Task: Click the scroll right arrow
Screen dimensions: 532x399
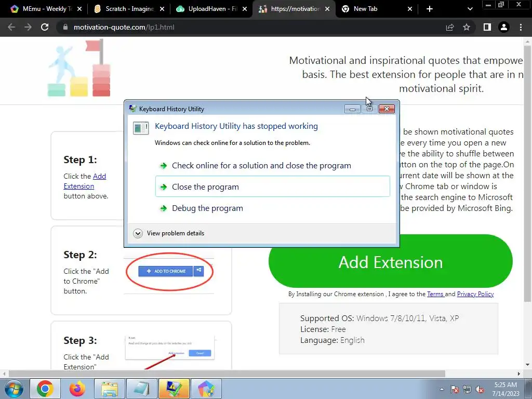Action: point(518,374)
